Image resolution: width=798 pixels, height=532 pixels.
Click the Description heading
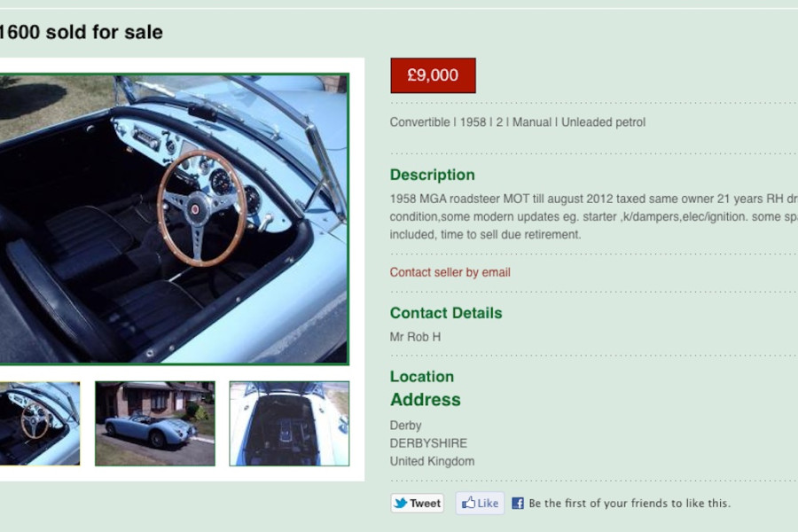coord(432,175)
